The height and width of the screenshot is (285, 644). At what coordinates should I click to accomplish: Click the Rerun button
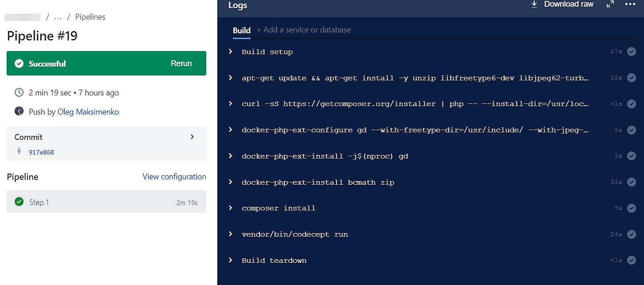181,63
